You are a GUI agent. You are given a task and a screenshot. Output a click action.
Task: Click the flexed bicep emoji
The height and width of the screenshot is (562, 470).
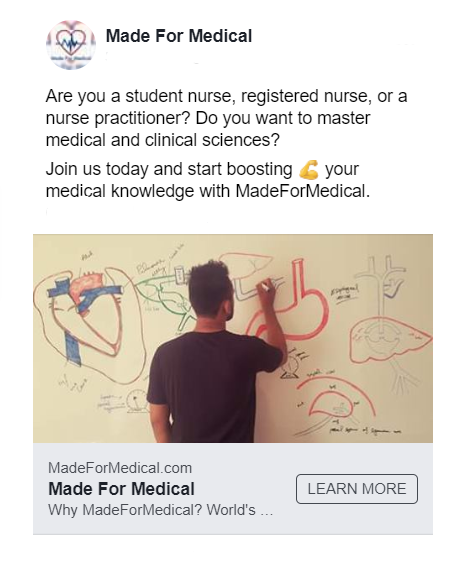point(309,170)
